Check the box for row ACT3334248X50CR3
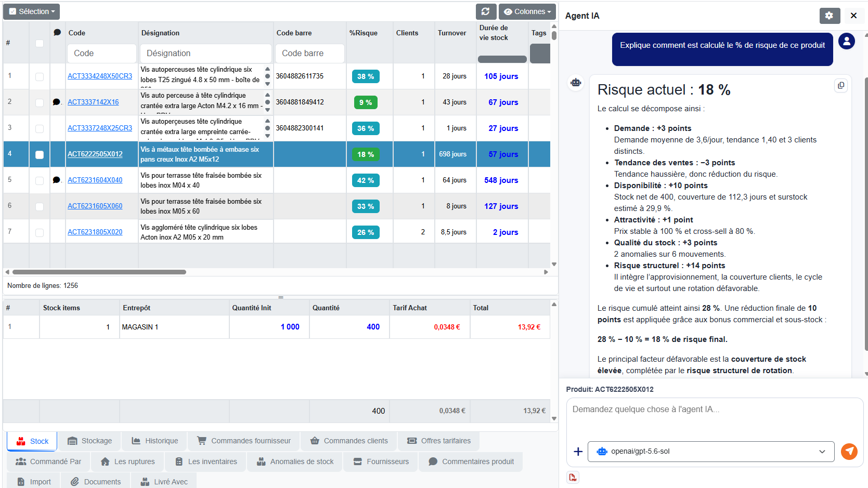 point(40,76)
